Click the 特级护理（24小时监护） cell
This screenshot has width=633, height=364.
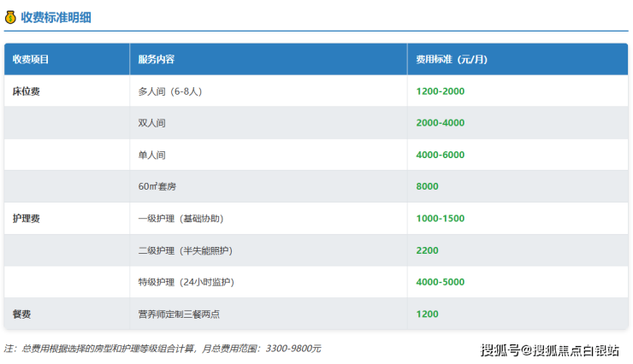[186, 282]
